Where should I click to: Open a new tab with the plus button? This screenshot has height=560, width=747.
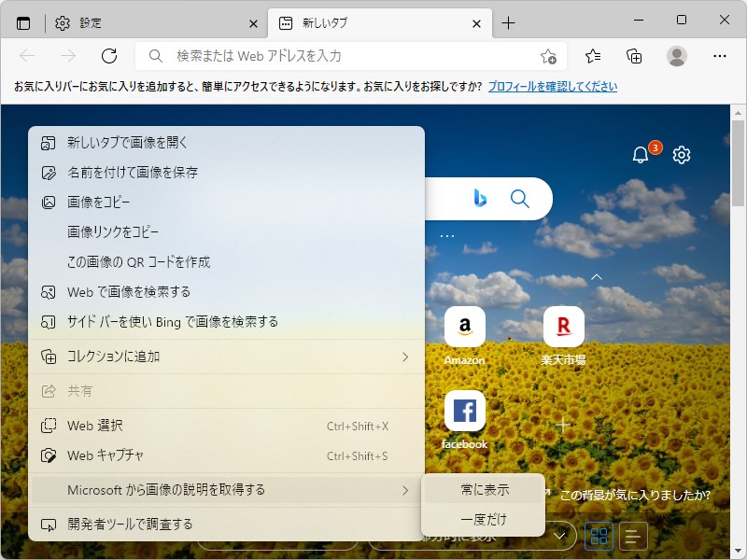click(x=508, y=22)
